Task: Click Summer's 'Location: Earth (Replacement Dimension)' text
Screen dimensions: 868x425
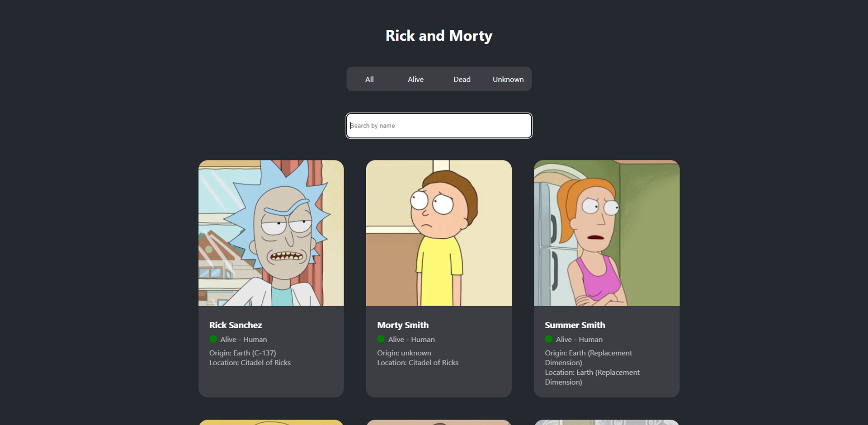Action: [x=592, y=377]
